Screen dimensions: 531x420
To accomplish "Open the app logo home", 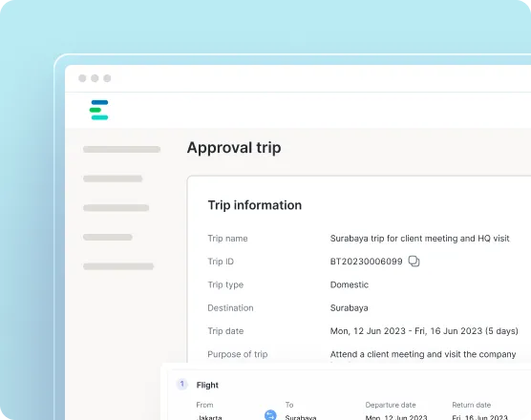I will tap(99, 110).
